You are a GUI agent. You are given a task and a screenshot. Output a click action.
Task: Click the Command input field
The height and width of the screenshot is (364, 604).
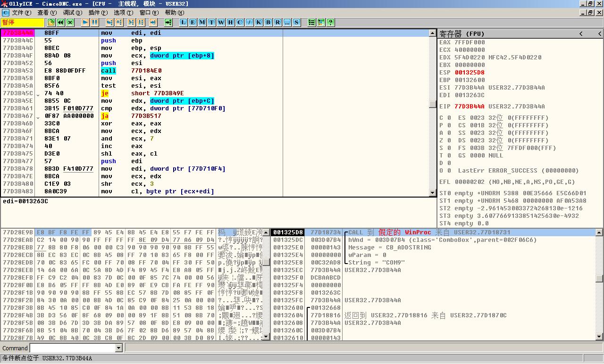click(x=72, y=348)
